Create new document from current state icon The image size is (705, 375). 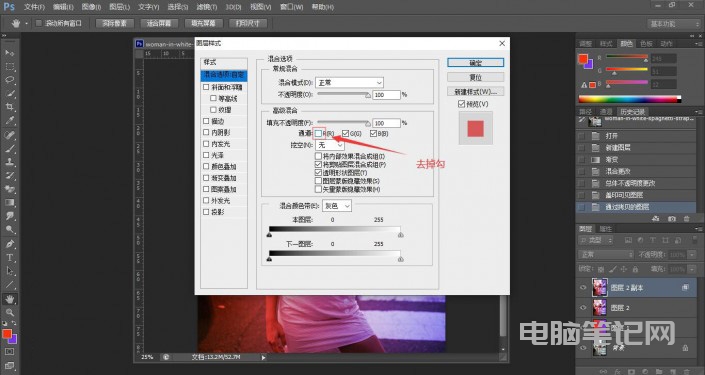tap(656, 219)
